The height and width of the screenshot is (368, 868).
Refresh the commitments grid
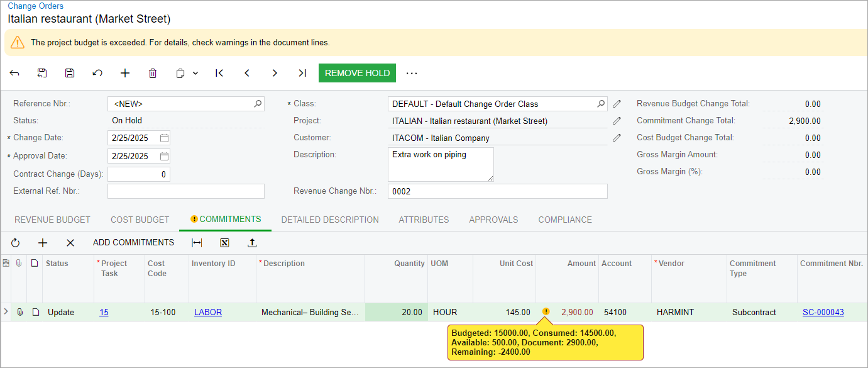(x=16, y=243)
